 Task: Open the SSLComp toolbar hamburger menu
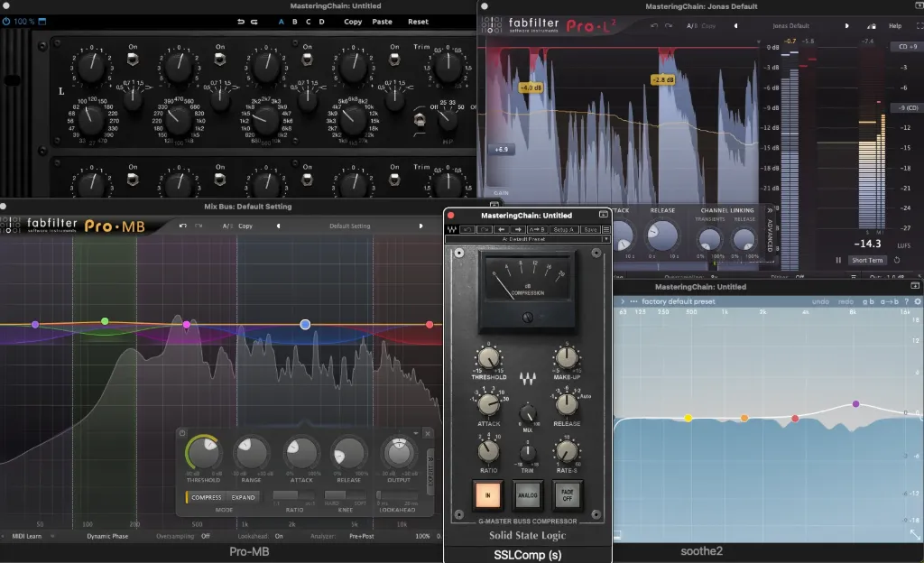coord(605,230)
